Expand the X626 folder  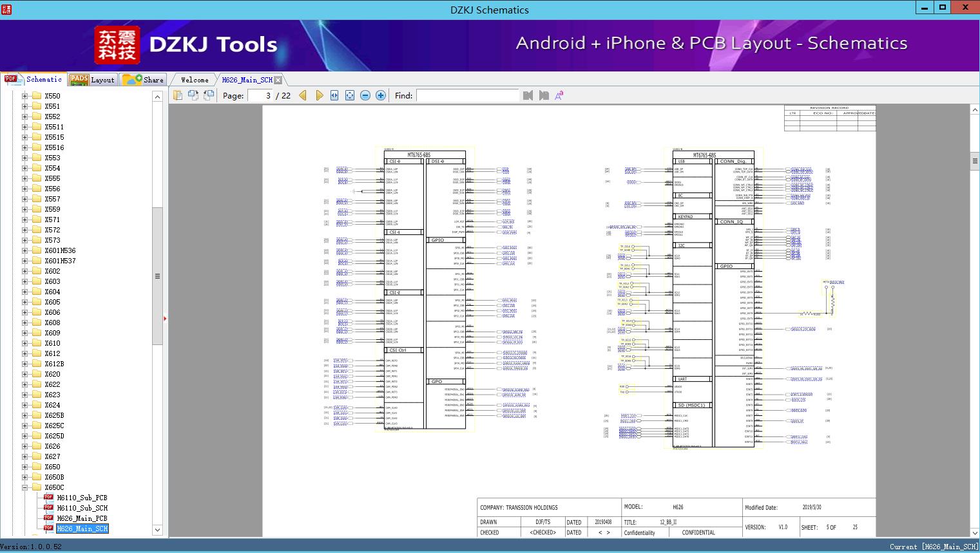point(25,446)
